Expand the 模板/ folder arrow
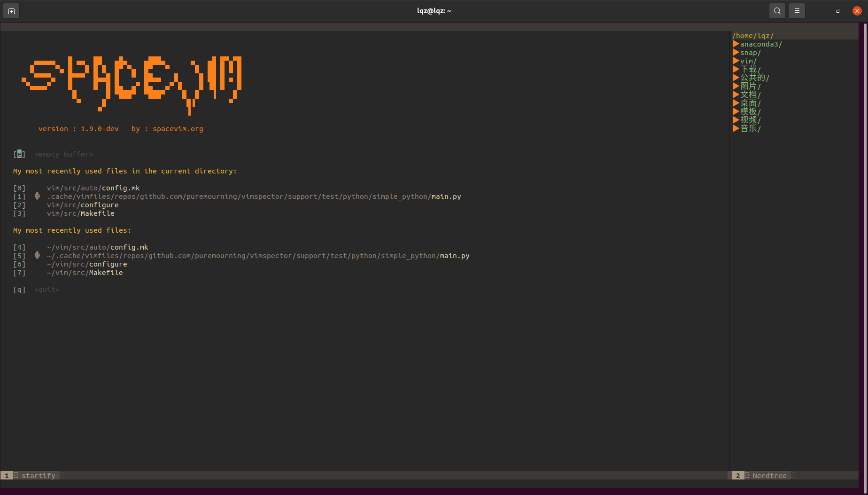The width and height of the screenshot is (868, 495). (x=736, y=111)
